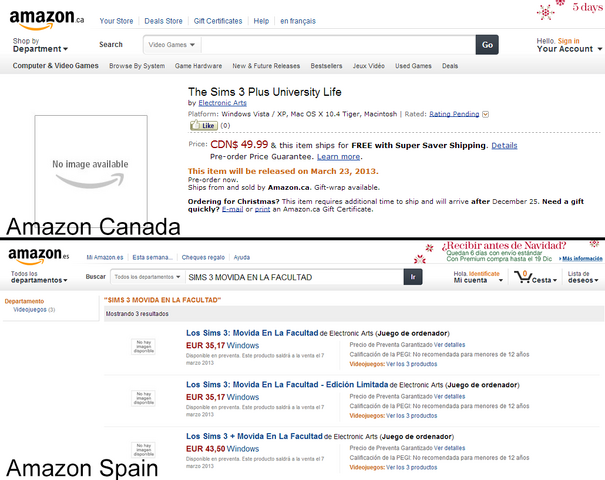Open Los Sims 3: Movida En La Facultad title

[x=252, y=333]
